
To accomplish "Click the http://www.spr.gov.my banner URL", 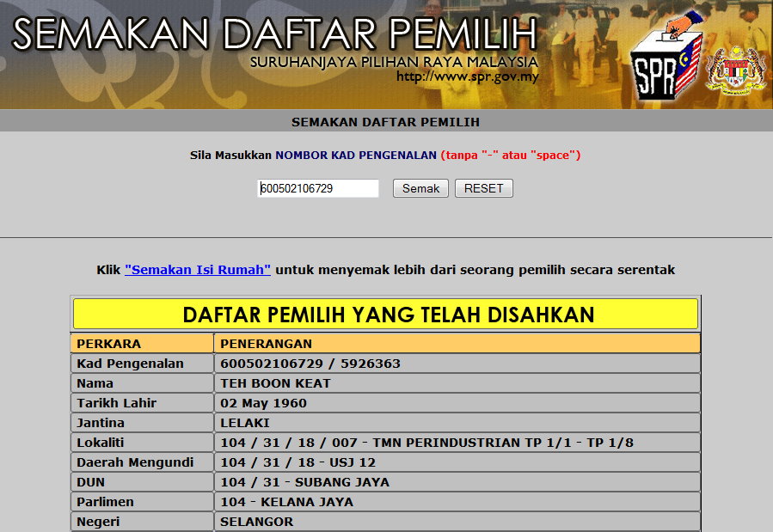I will pos(468,76).
